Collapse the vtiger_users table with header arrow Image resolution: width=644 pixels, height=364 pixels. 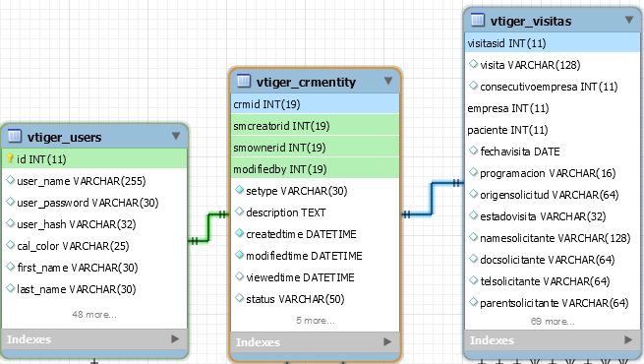point(176,136)
